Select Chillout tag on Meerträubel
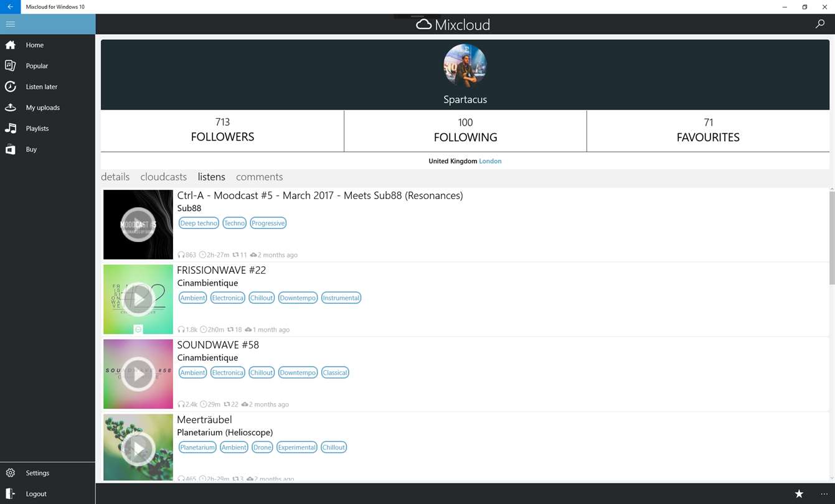Screen dimensions: 835x504 (x=334, y=447)
